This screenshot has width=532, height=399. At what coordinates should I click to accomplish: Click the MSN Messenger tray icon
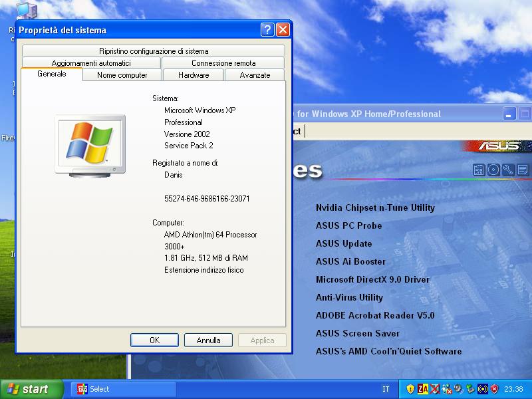tap(447, 389)
